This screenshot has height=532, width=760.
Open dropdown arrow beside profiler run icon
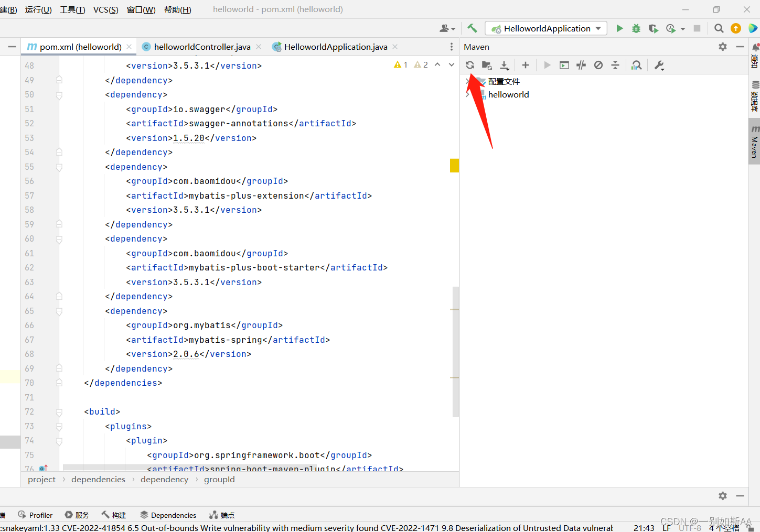[683, 29]
